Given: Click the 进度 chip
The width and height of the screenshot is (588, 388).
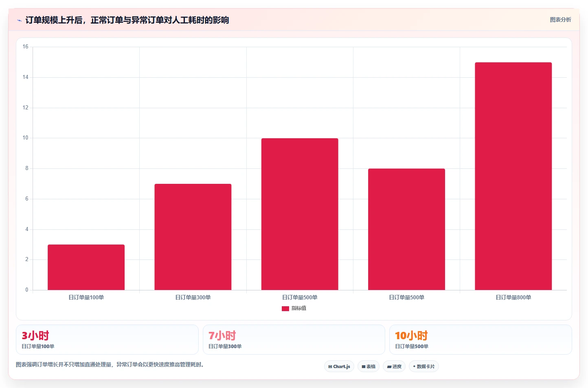Looking at the screenshot, I should pos(394,366).
